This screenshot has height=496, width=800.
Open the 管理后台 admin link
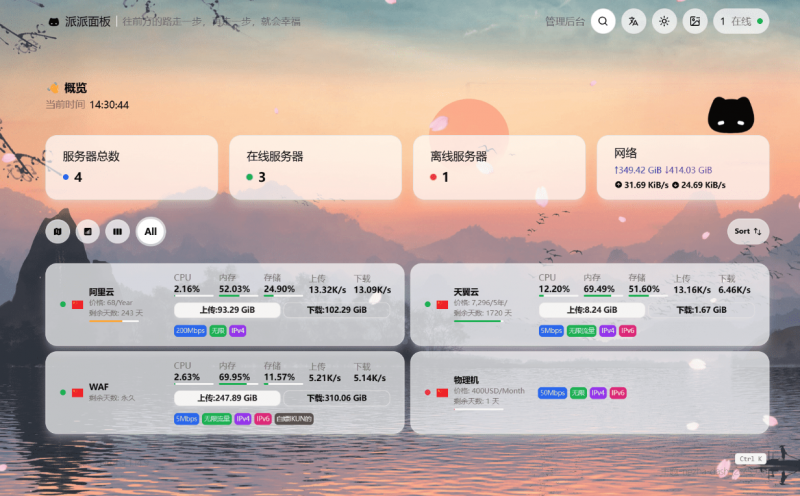pos(565,21)
